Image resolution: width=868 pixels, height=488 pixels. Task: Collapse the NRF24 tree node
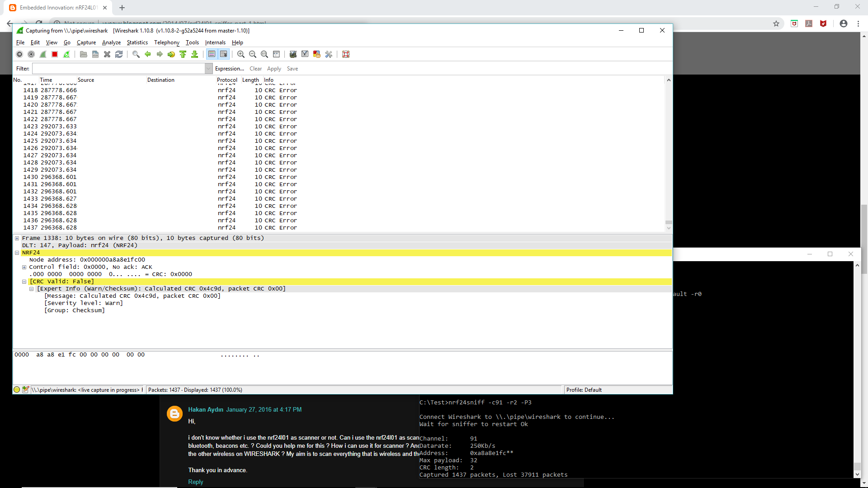click(x=17, y=253)
